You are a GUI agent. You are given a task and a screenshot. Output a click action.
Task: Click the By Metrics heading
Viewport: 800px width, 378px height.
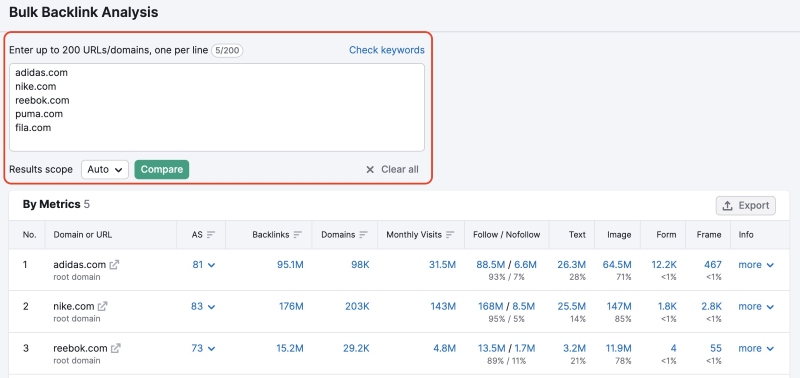[51, 205]
